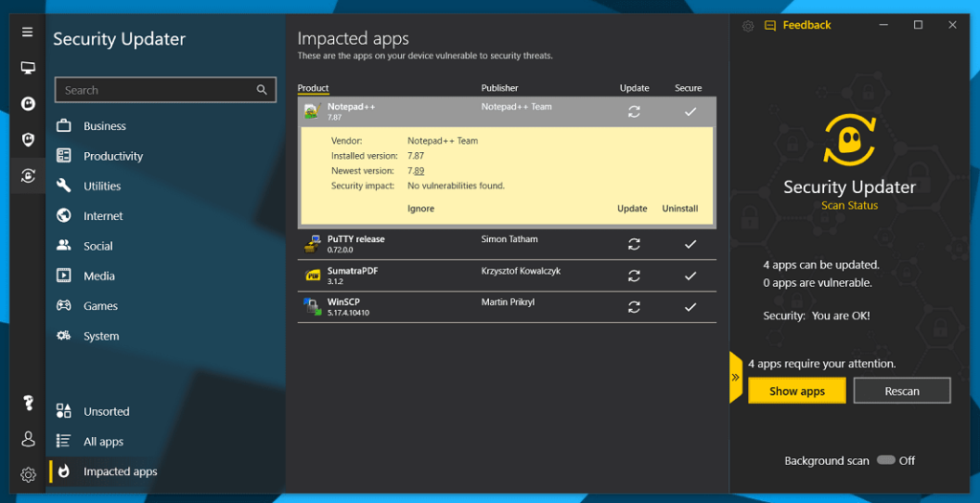Click Ignore for Notepad++
The width and height of the screenshot is (980, 503).
pos(421,208)
